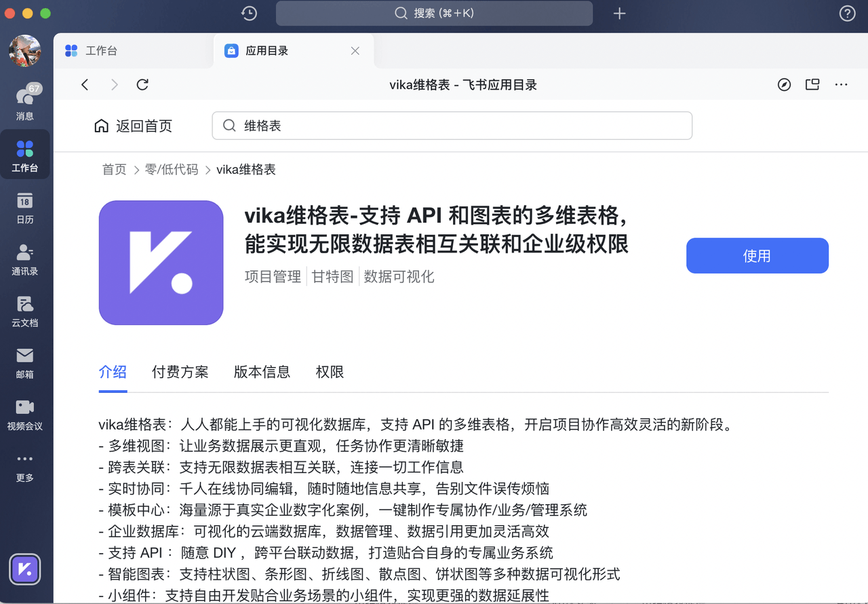Click the pop-out window icon

[x=812, y=85]
